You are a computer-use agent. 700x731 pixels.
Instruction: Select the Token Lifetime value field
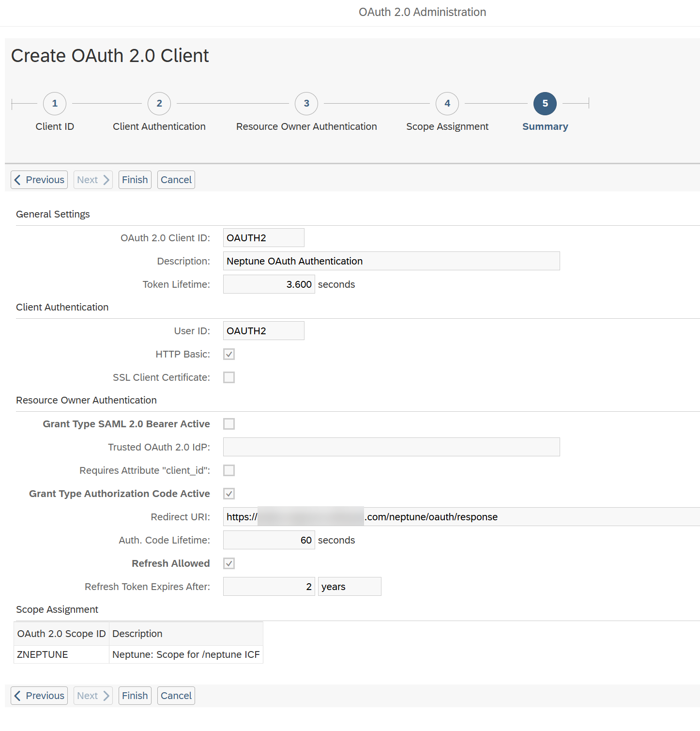point(269,284)
